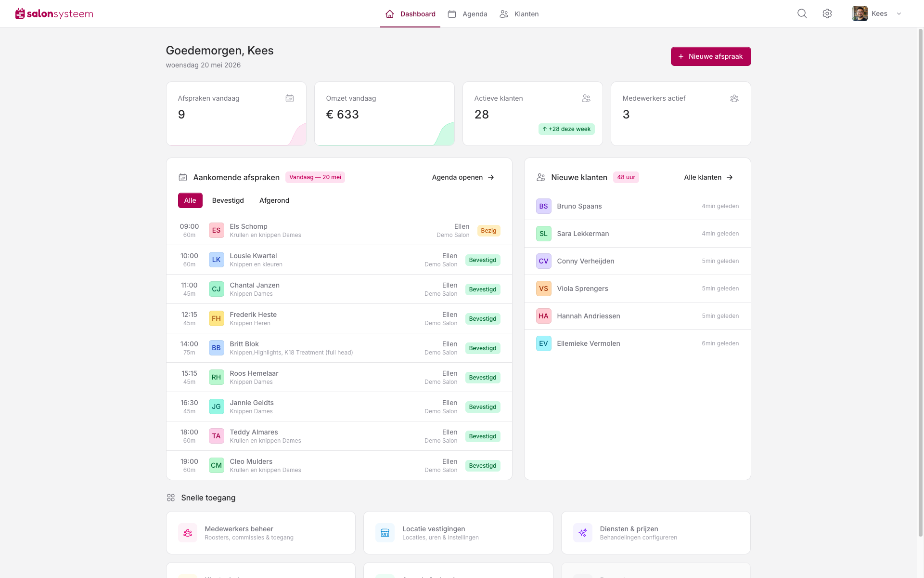This screenshot has width=924, height=578.
Task: Click the JG avatar for Jannie Geldts
Action: pyautogui.click(x=217, y=407)
